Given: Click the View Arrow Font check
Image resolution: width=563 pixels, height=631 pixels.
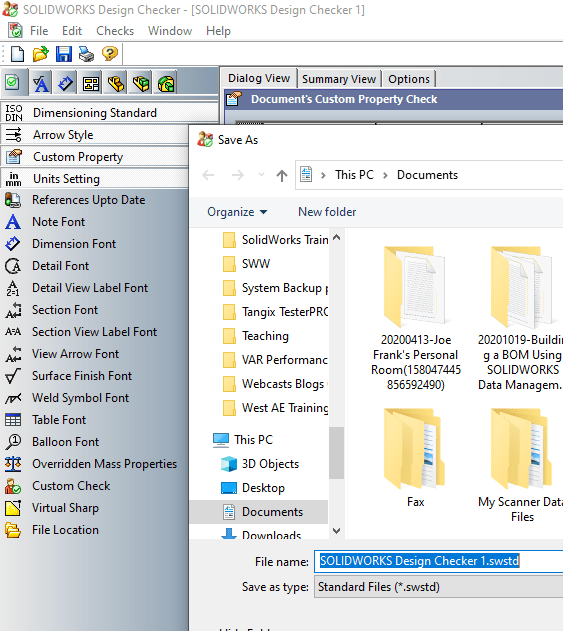Looking at the screenshot, I should (x=75, y=354).
